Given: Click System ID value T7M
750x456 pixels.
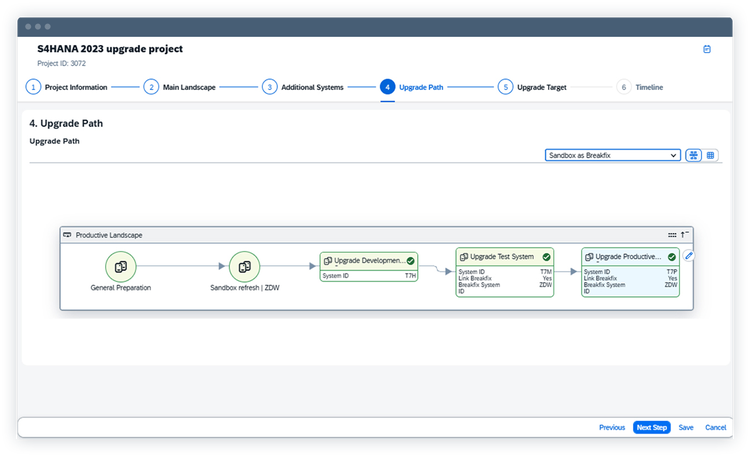Looking at the screenshot, I should click(x=546, y=272).
